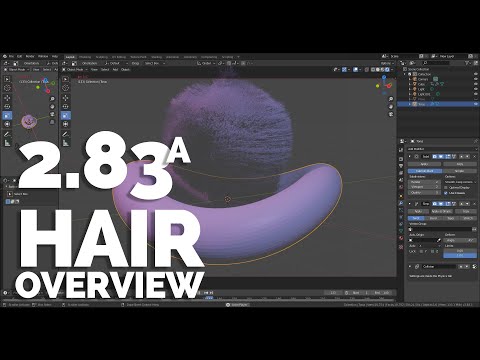Select the Move tool in small left viewport
480x360 pixels.
(7, 98)
